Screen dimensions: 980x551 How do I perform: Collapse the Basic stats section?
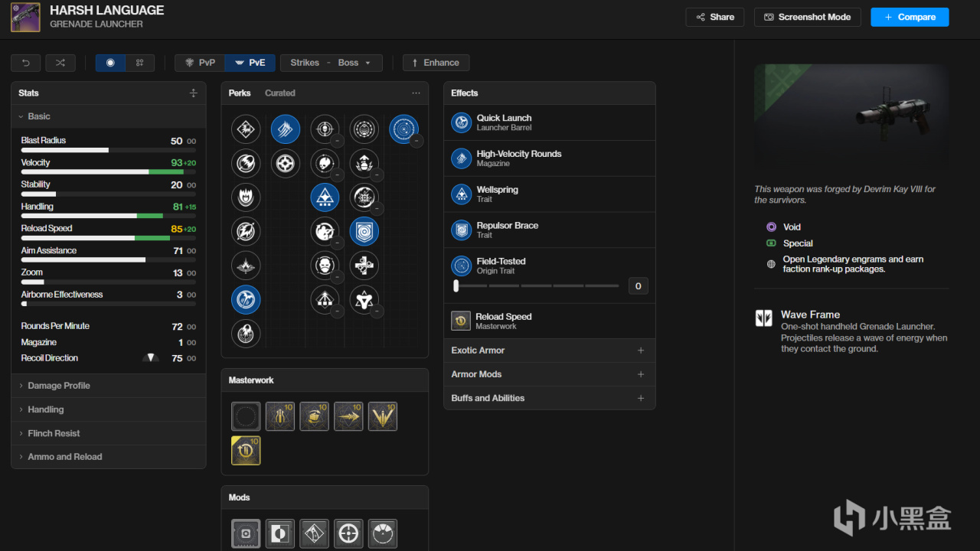pos(109,116)
